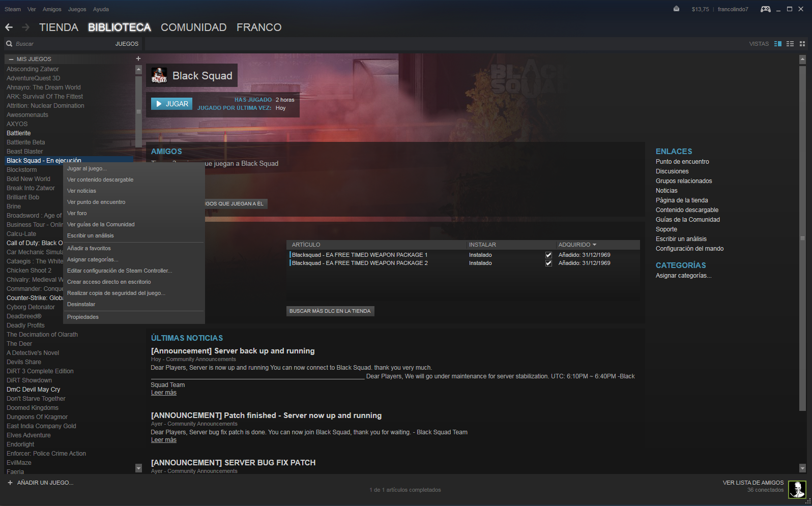The width and height of the screenshot is (812, 506).
Task: Open the inbox notifications icon
Action: pyautogui.click(x=676, y=9)
